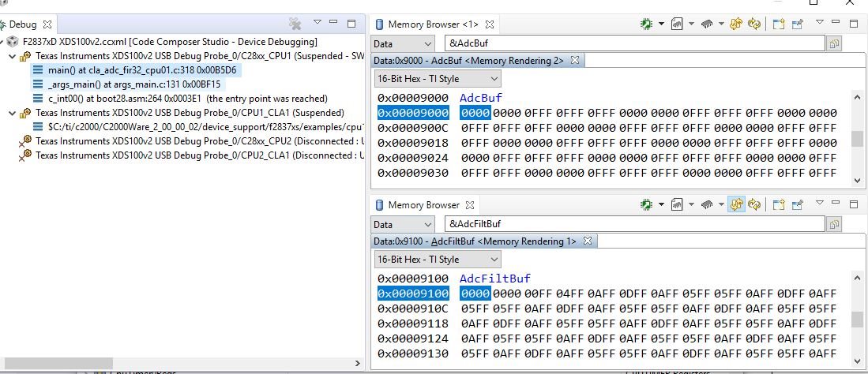
Task: Maximize the lower Memory Browser panel
Action: (x=854, y=204)
